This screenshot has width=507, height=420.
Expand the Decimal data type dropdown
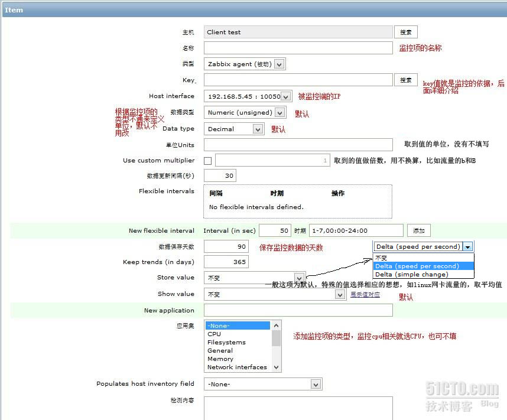(234, 129)
